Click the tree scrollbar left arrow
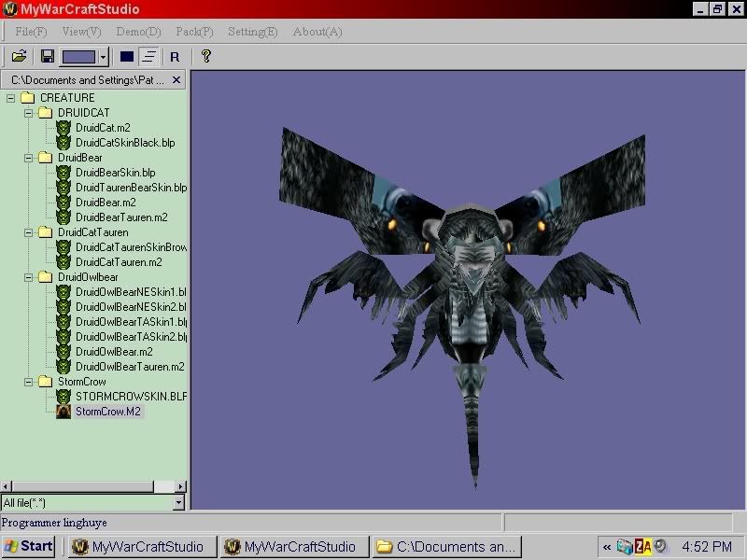This screenshot has width=747, height=560. tap(6, 486)
